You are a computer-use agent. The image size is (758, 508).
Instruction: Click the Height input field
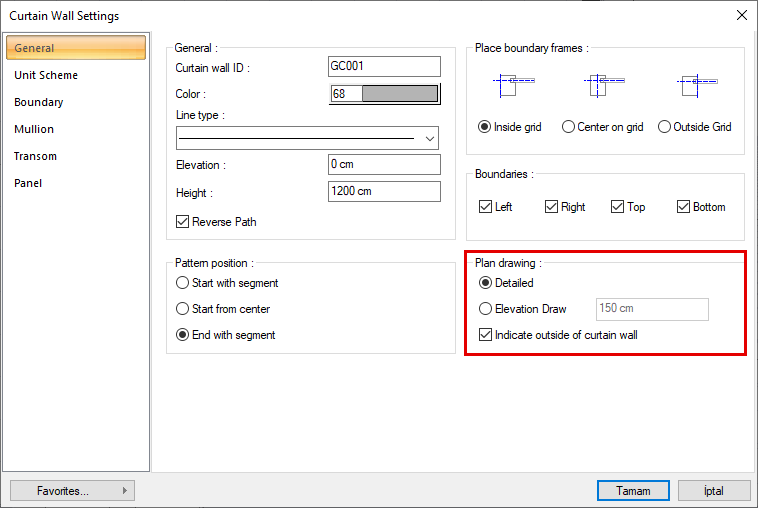[384, 192]
